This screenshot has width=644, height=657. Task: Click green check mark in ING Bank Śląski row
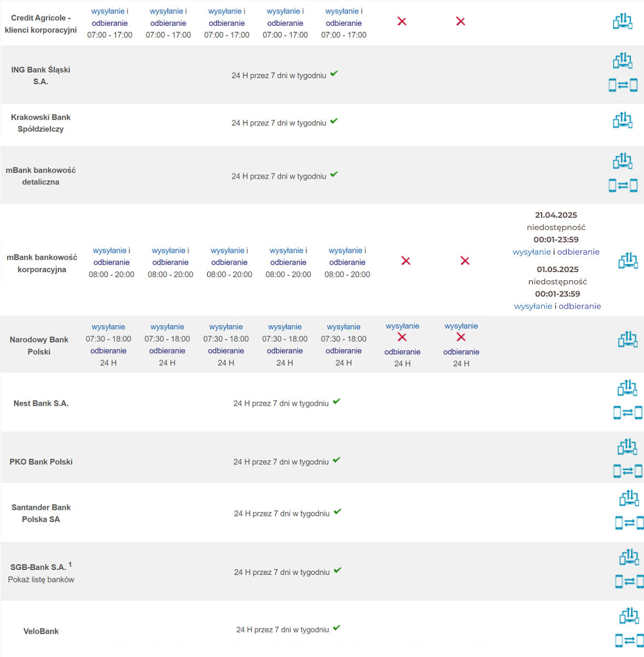334,73
